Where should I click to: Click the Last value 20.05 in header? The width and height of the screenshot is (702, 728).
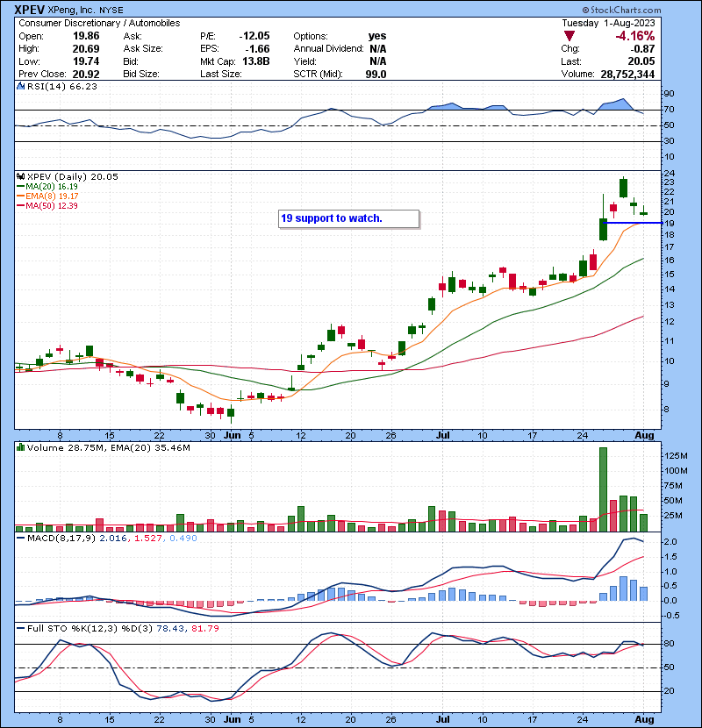(x=641, y=61)
